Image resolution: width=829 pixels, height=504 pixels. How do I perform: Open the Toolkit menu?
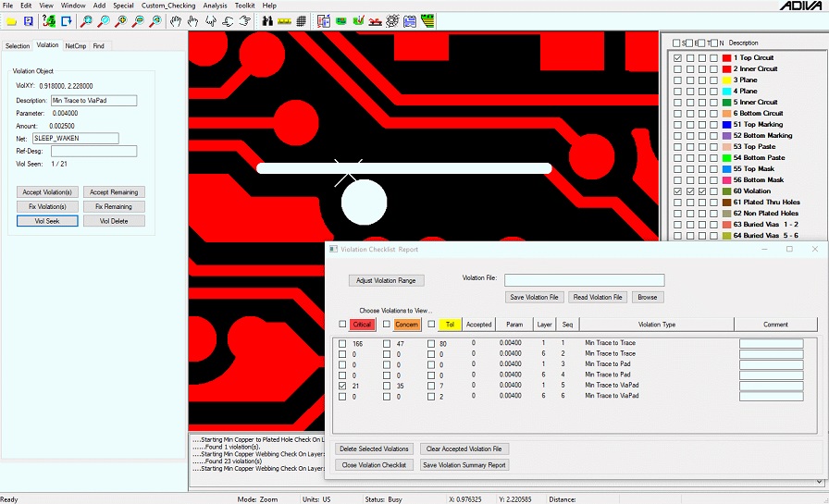[245, 6]
